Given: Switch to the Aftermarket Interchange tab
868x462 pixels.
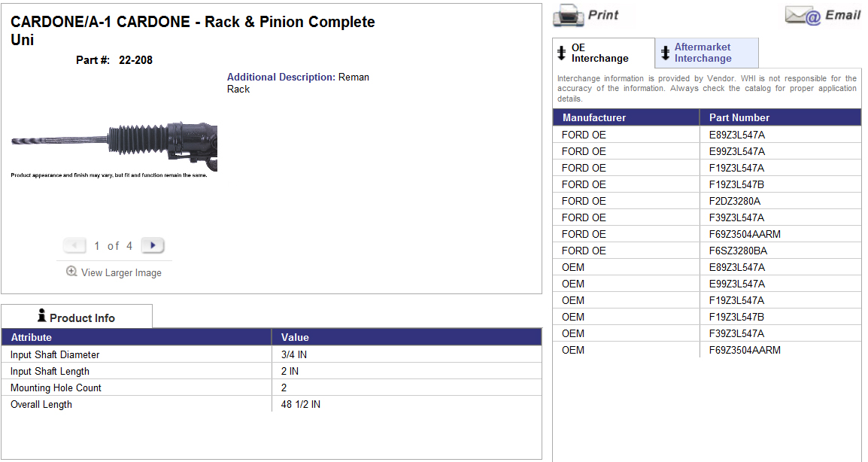Looking at the screenshot, I should 703,53.
